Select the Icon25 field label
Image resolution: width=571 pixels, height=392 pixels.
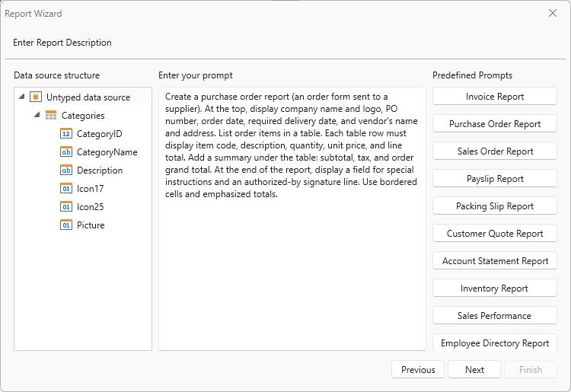coord(90,206)
